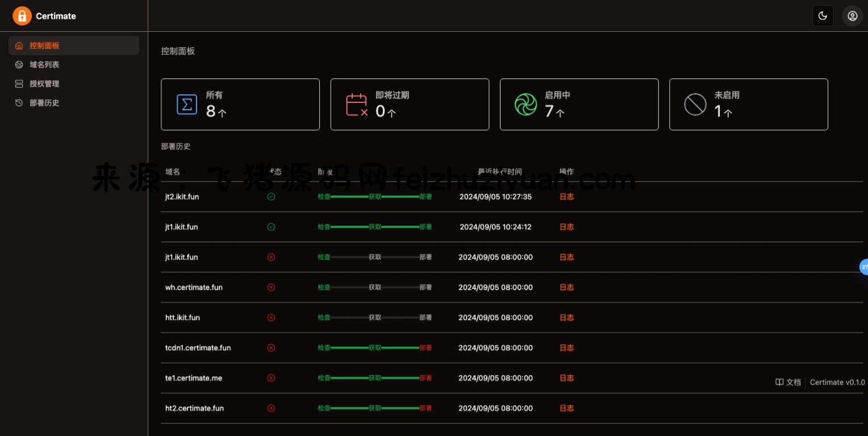
Task: Open 授权管理 in the sidebar
Action: [74, 84]
